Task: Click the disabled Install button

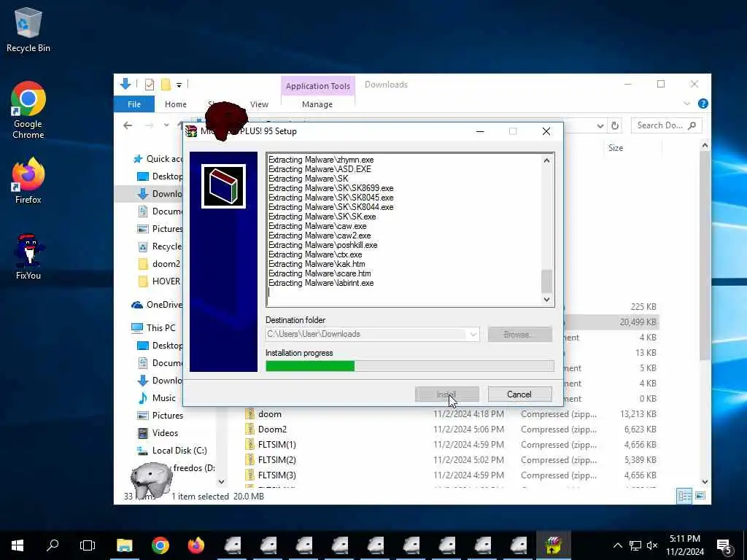Action: tap(447, 394)
